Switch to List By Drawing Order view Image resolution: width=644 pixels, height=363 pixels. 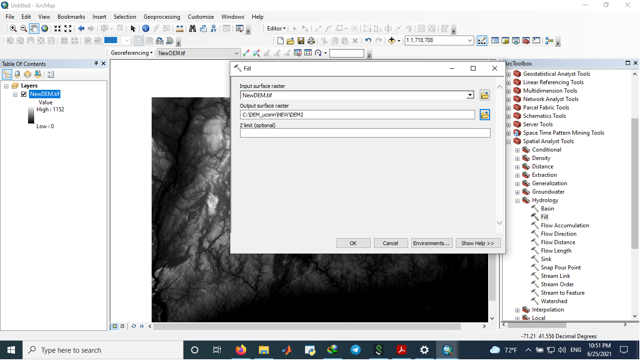pyautogui.click(x=7, y=74)
